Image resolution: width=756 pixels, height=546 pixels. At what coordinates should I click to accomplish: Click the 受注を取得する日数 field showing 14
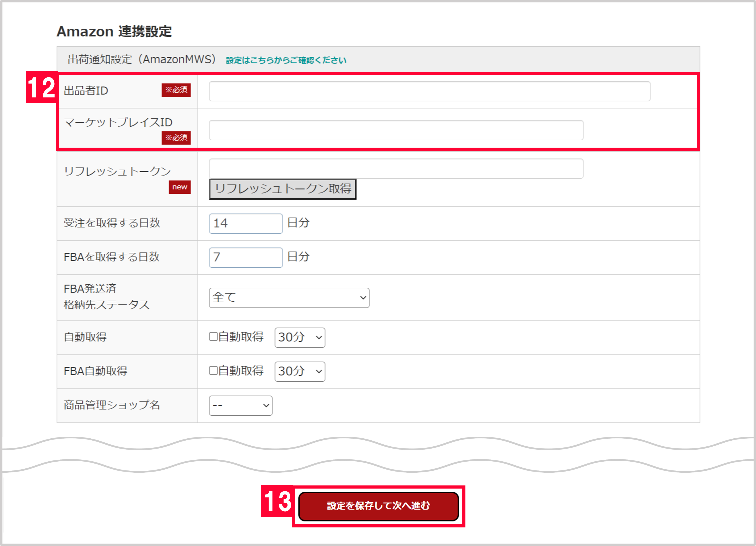pyautogui.click(x=246, y=223)
